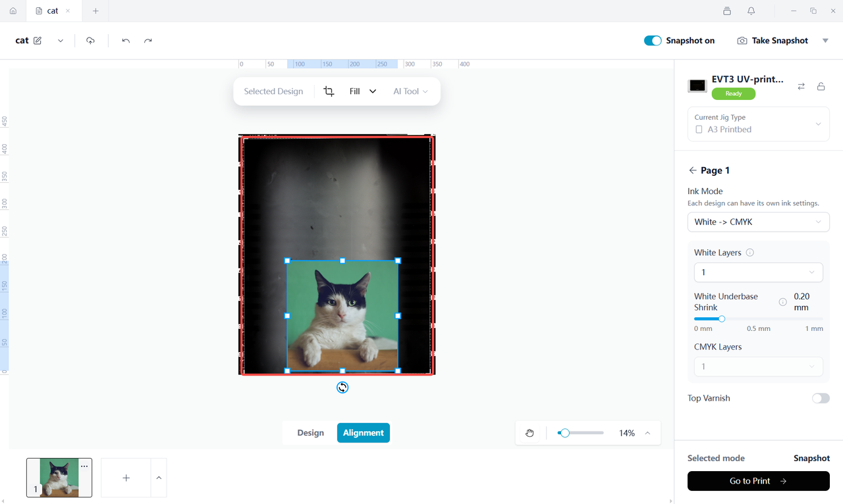Enable the Top Varnish toggle
The image size is (843, 504).
[x=821, y=398]
